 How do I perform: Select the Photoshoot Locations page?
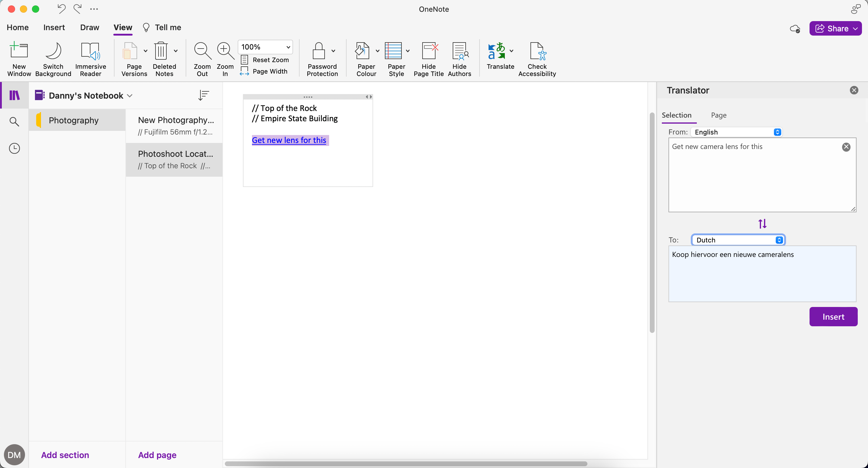coord(174,160)
